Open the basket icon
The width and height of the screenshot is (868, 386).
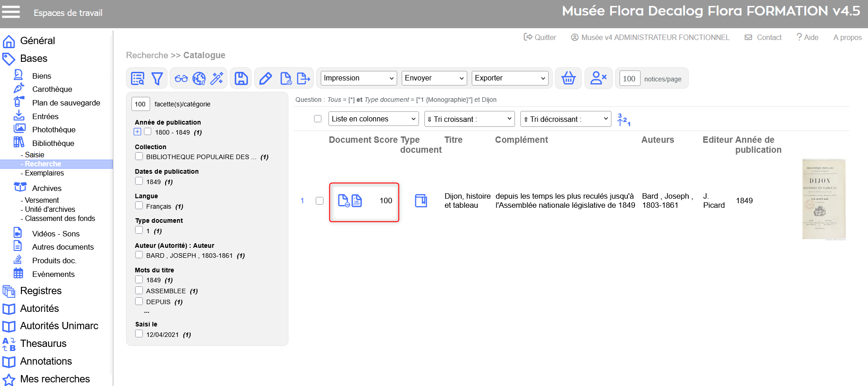click(x=568, y=78)
